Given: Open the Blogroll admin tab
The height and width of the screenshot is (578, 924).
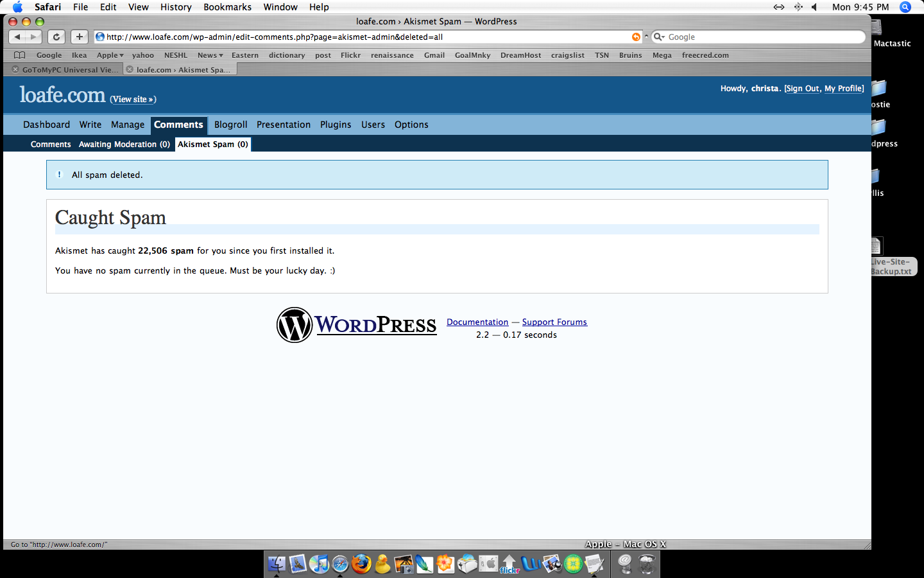Looking at the screenshot, I should (231, 125).
